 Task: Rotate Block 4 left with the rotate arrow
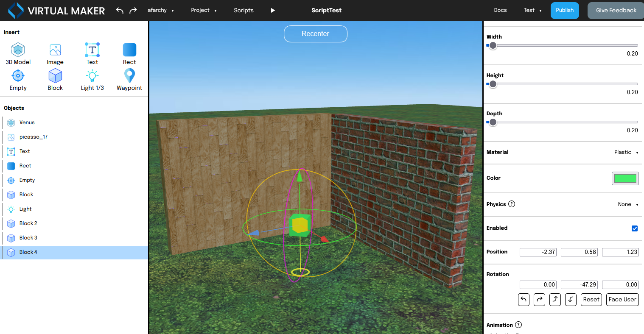click(x=524, y=300)
